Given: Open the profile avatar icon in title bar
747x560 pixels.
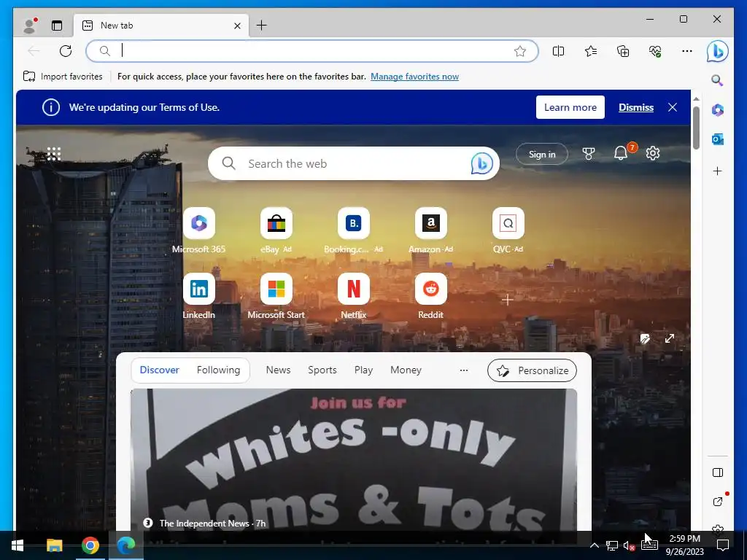Looking at the screenshot, I should coord(30,26).
